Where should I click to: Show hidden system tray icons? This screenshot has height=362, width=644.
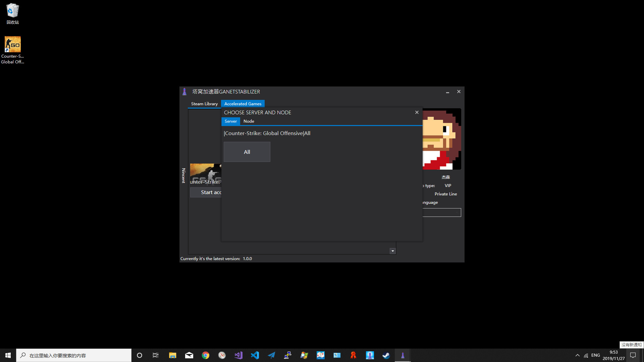(578, 355)
